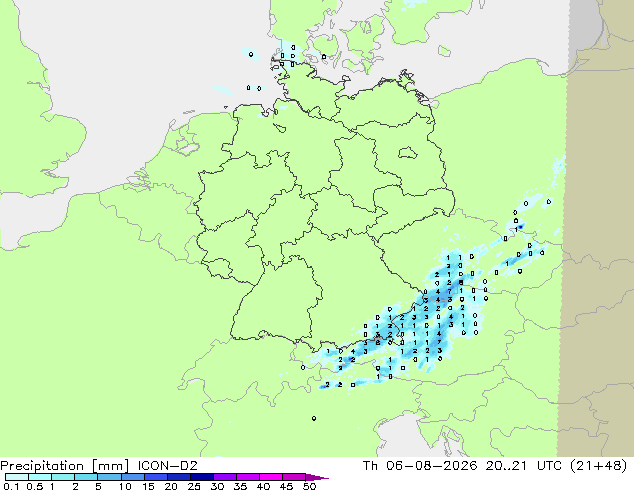Pick the 30–35 mm purple legend swatch
The image size is (634, 490).
point(224,477)
